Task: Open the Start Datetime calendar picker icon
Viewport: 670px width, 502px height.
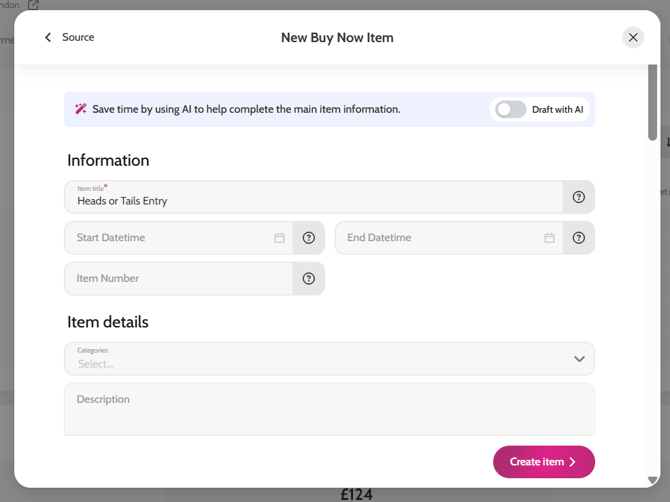Action: 280,238
